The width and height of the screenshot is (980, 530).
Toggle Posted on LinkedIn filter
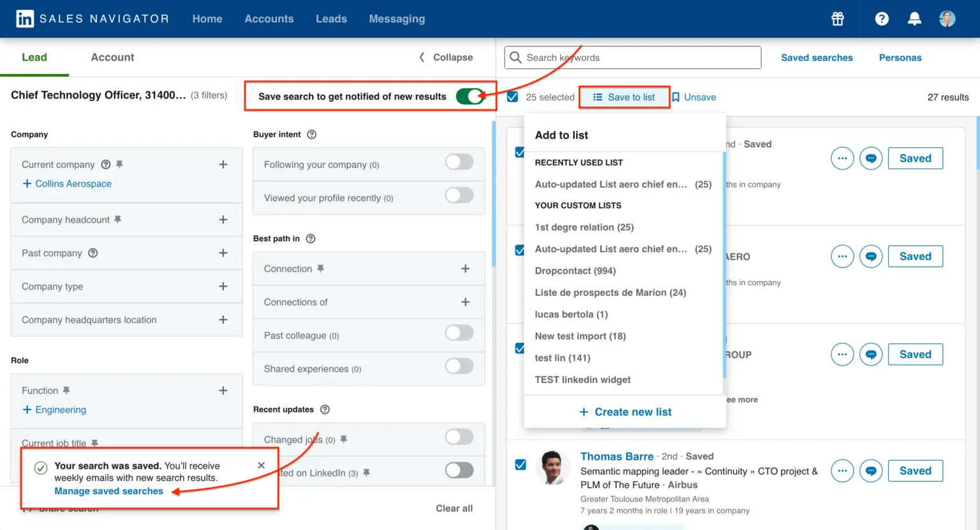coord(459,470)
